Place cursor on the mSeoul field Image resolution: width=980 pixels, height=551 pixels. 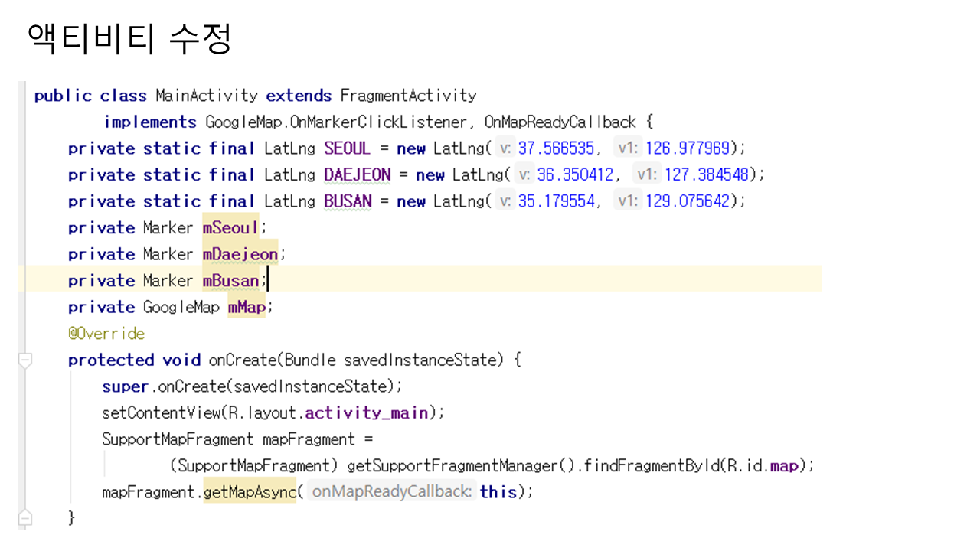coord(230,228)
